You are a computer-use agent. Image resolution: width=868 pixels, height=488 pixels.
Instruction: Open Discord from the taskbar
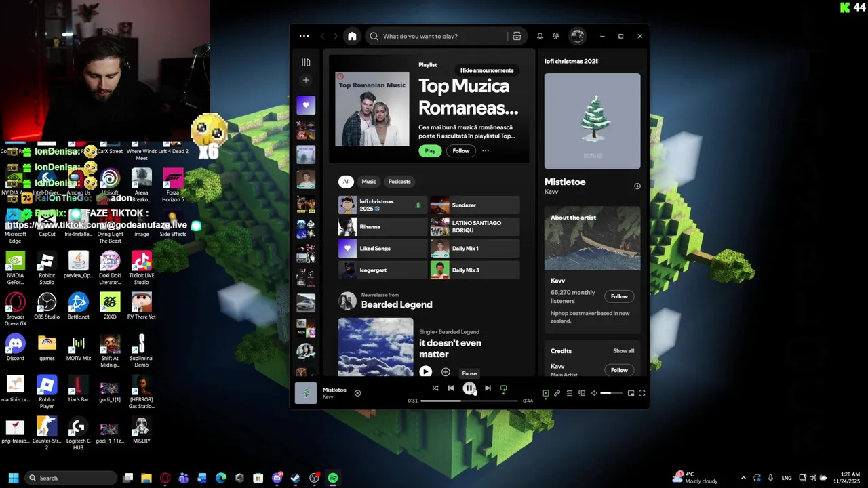tap(277, 478)
